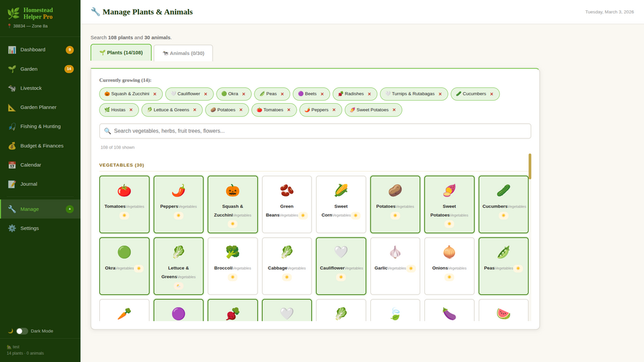Toggle Dark Mode switch

point(22,331)
